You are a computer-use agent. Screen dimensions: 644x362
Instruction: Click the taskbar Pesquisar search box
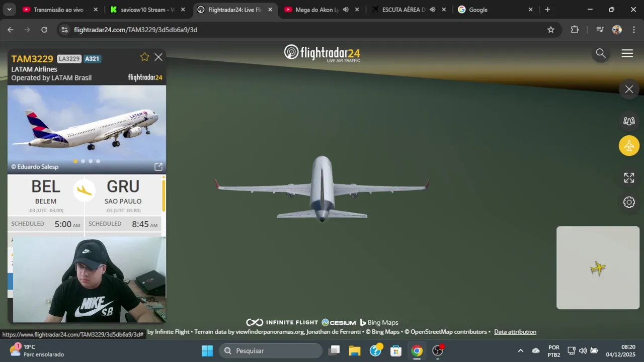click(x=271, y=350)
